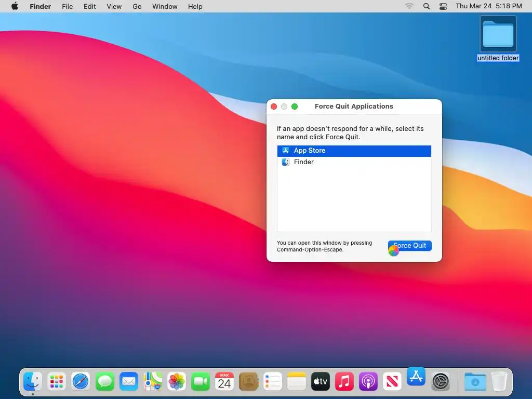The image size is (532, 399).
Task: Launch Safari from the Dock
Action: tap(81, 381)
